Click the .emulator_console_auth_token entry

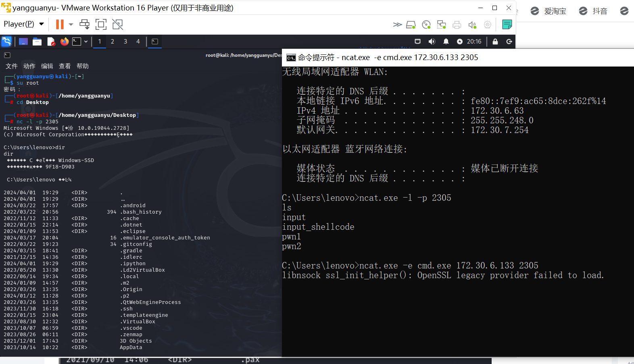[x=165, y=238]
